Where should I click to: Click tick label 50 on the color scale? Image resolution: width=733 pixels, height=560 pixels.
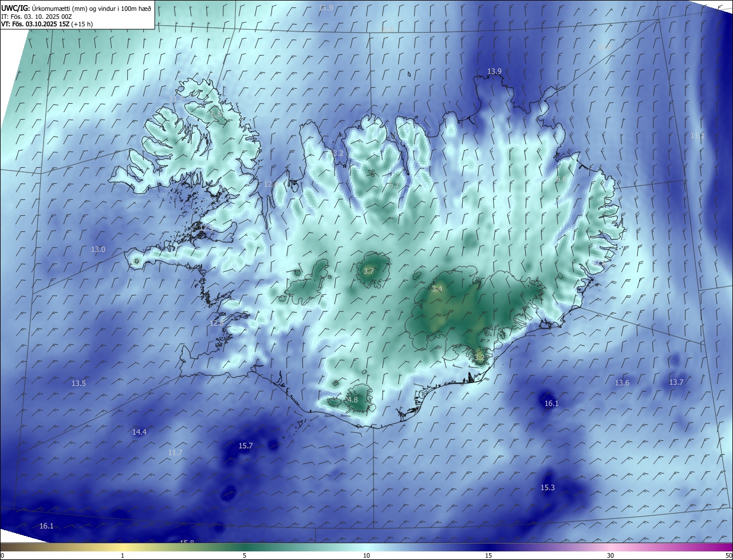pos(728,555)
